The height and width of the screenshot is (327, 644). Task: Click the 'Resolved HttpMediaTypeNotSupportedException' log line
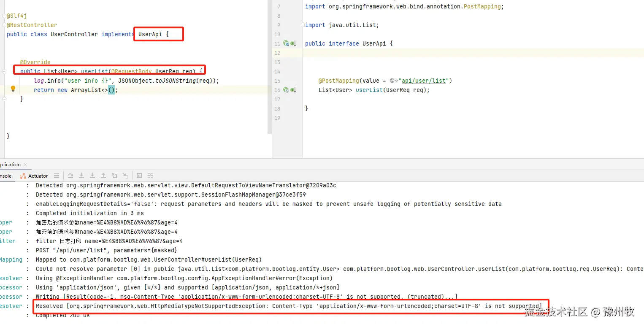click(289, 306)
